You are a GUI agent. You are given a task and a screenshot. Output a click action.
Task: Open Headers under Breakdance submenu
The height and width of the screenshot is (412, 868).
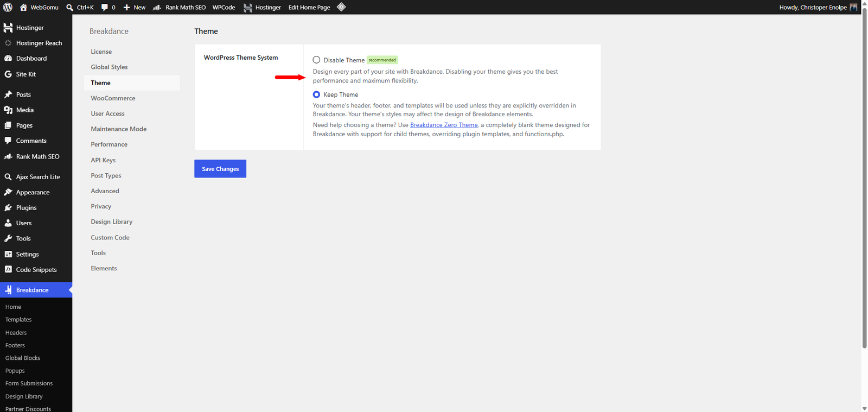click(x=16, y=333)
